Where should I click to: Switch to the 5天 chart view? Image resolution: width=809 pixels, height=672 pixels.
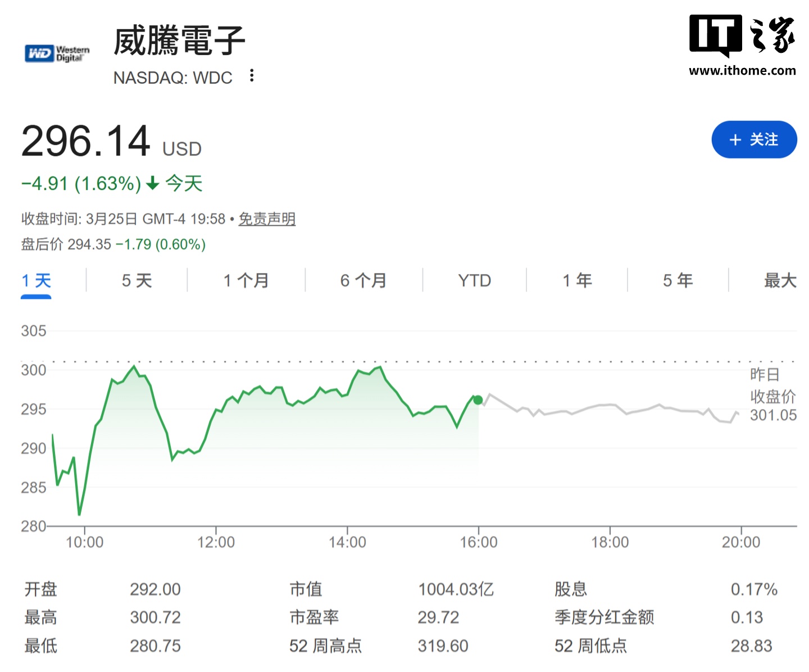click(x=136, y=280)
